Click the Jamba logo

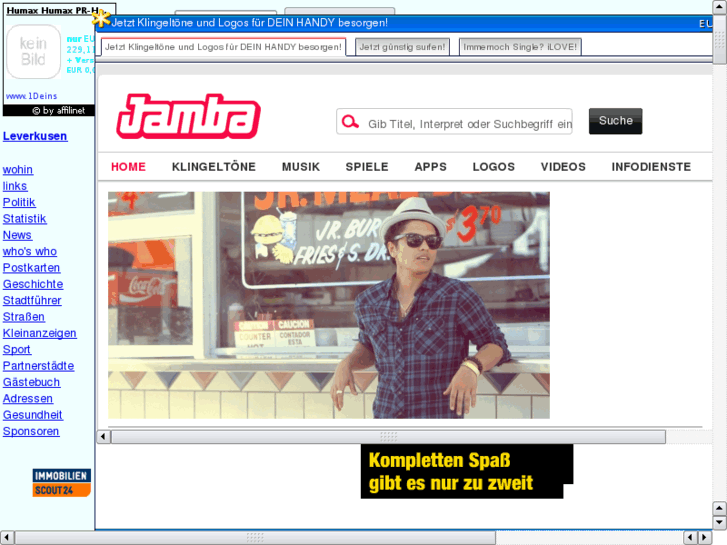tap(188, 116)
